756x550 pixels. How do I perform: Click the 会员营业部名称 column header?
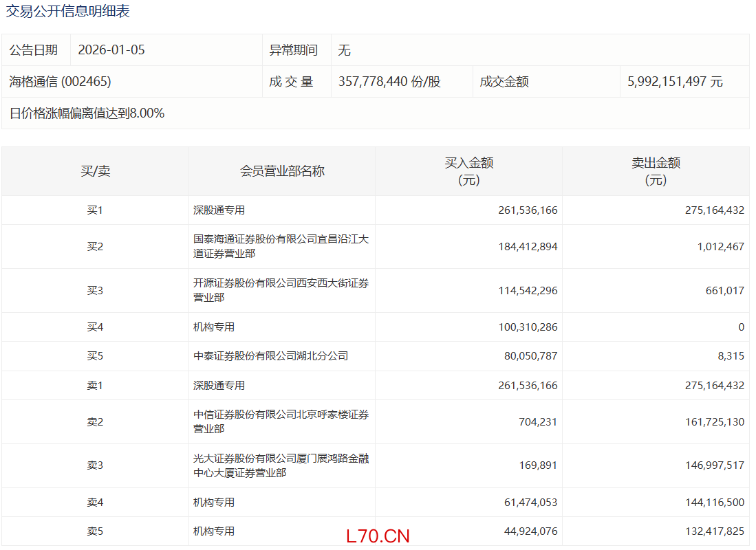pyautogui.click(x=282, y=171)
